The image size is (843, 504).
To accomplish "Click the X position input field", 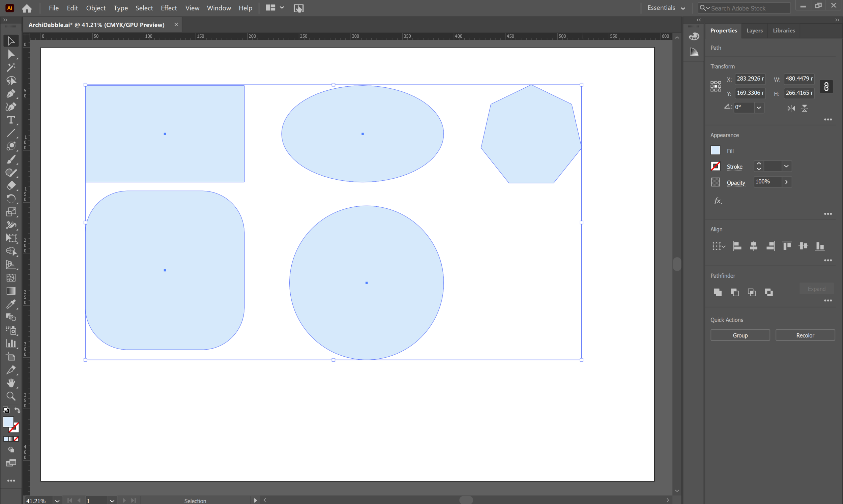I will (x=750, y=79).
